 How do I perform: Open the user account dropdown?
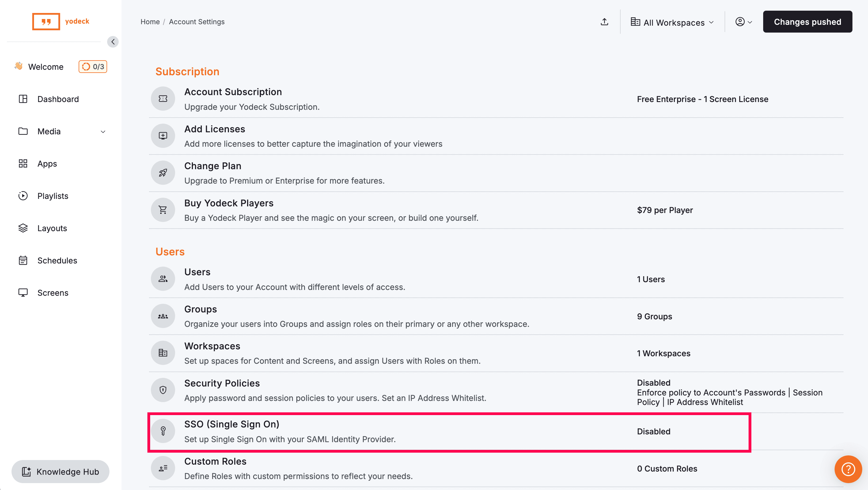743,22
